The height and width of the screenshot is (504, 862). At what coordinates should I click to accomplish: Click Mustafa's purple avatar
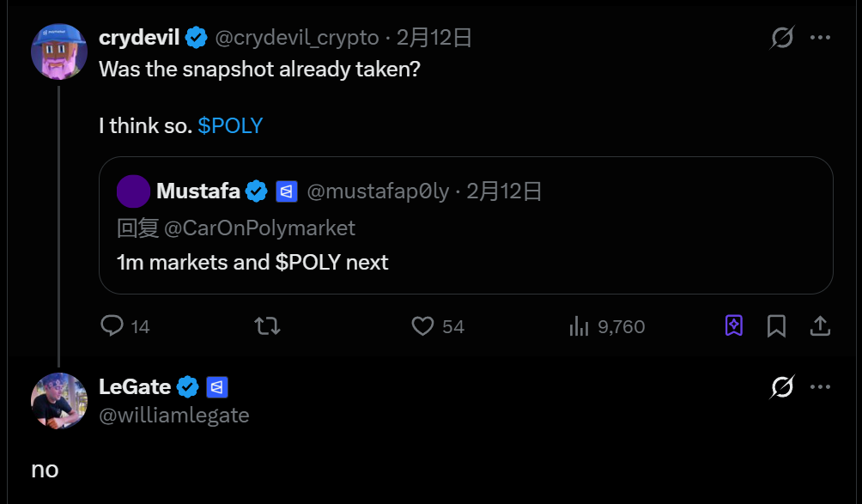(x=133, y=191)
